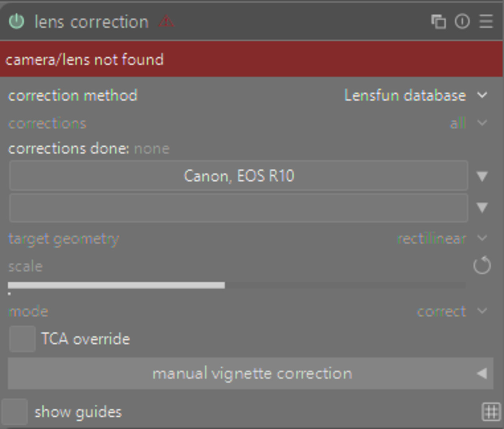Click the auto scale circular arrow icon

482,266
